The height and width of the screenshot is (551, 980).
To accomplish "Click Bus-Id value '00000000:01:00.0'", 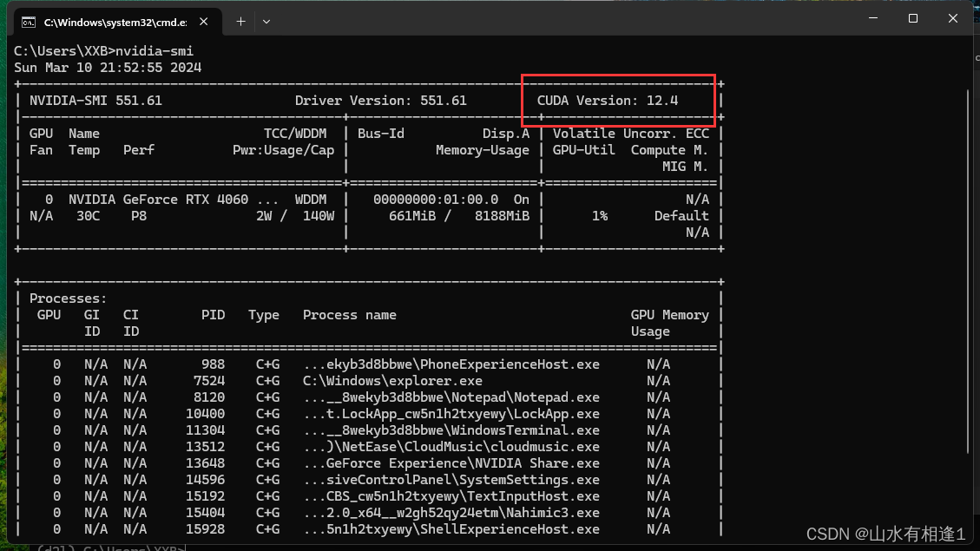I will tap(436, 200).
